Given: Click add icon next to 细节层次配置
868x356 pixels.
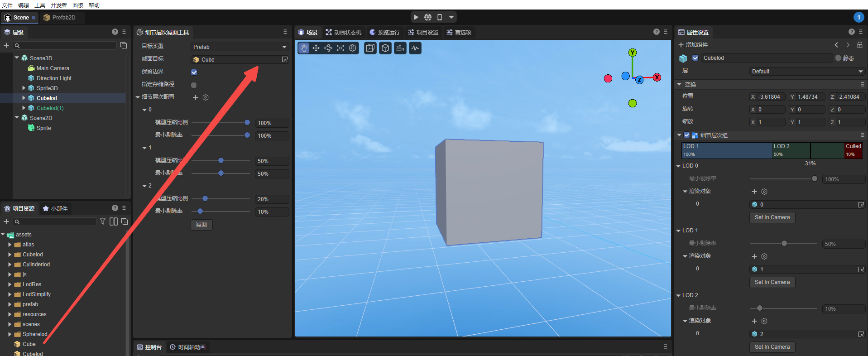Looking at the screenshot, I should pos(196,97).
